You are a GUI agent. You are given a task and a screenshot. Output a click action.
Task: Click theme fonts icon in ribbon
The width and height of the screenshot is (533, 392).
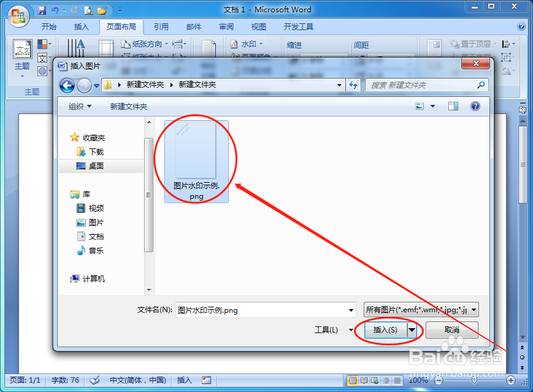(44, 58)
